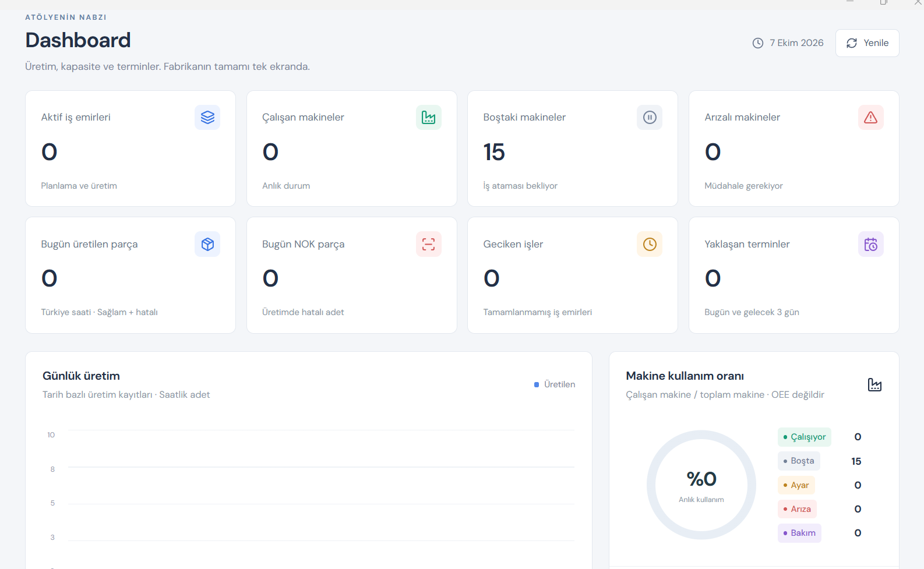
Task: Click the Anlık durum caption
Action: coord(286,186)
